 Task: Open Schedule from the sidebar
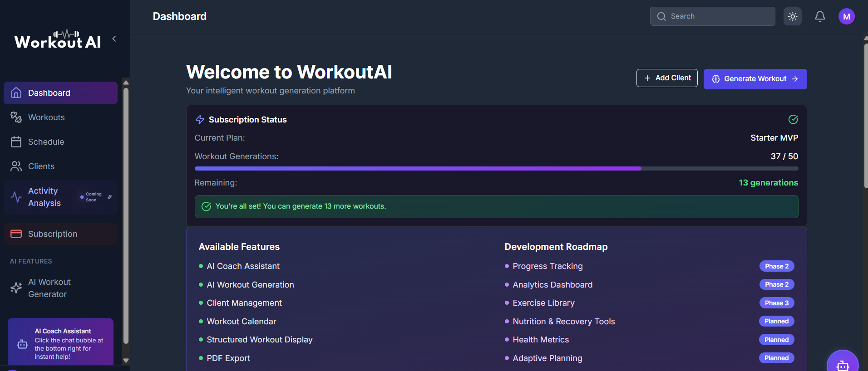(46, 142)
